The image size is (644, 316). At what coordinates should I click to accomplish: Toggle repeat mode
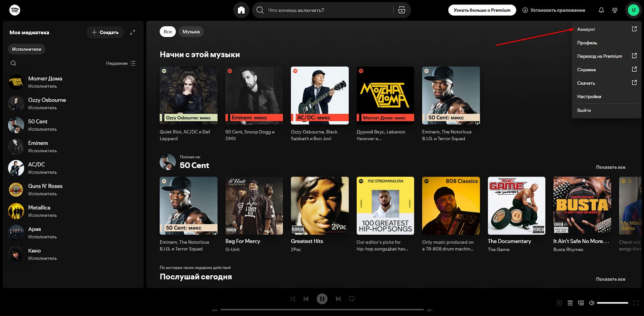tap(352, 299)
